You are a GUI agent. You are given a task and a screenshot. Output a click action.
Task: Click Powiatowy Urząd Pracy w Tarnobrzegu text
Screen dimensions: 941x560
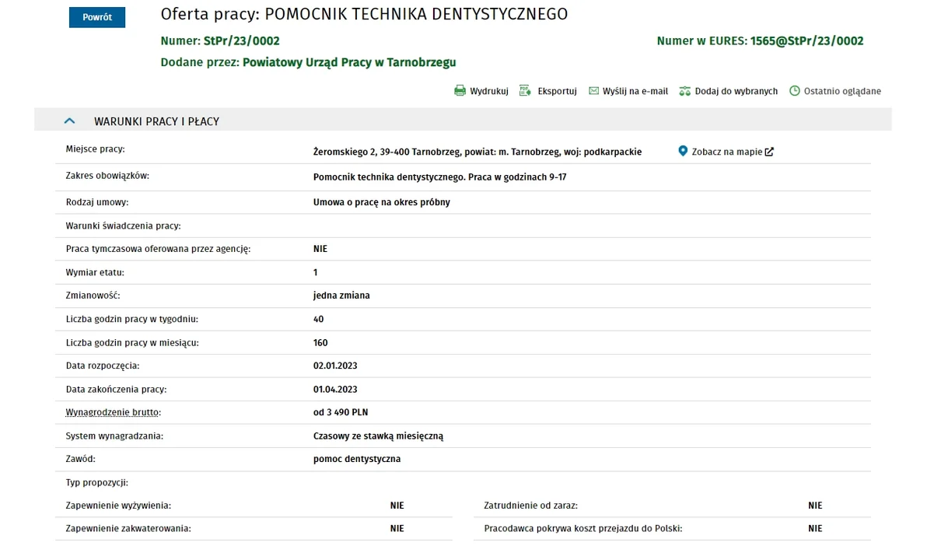click(349, 62)
